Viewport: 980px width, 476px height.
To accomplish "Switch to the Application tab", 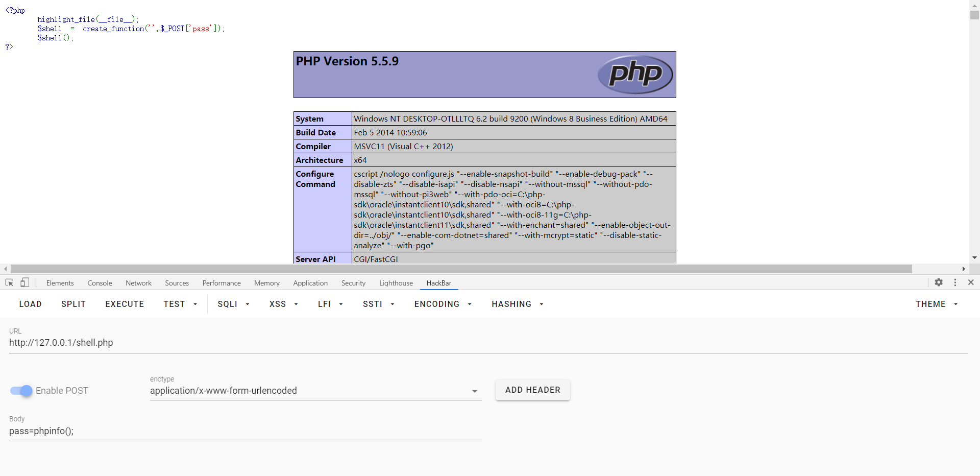I will (310, 283).
